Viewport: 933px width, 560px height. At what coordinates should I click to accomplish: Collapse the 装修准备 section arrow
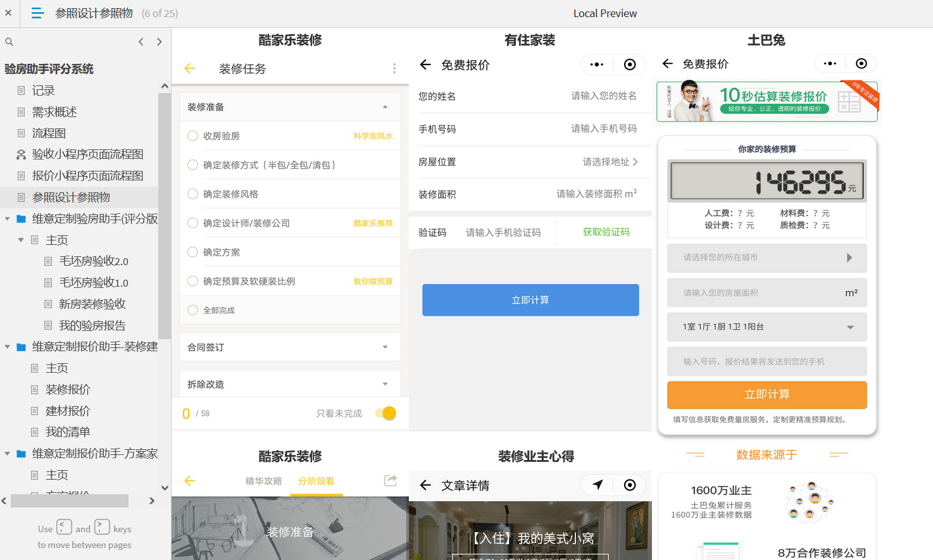[x=385, y=107]
